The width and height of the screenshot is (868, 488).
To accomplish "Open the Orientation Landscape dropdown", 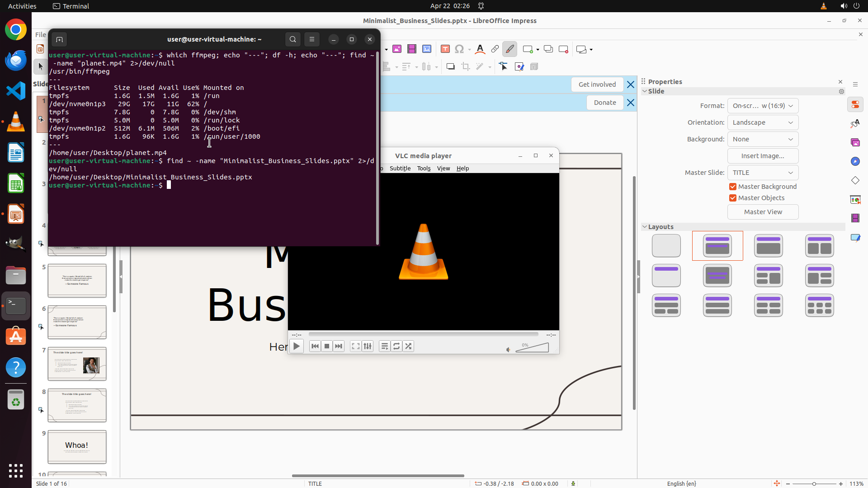I will [x=763, y=122].
